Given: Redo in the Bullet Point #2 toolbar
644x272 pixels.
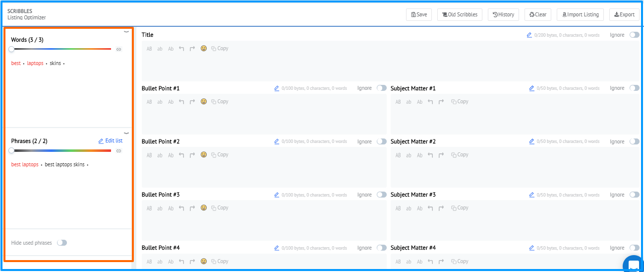Looking at the screenshot, I should click(192, 155).
